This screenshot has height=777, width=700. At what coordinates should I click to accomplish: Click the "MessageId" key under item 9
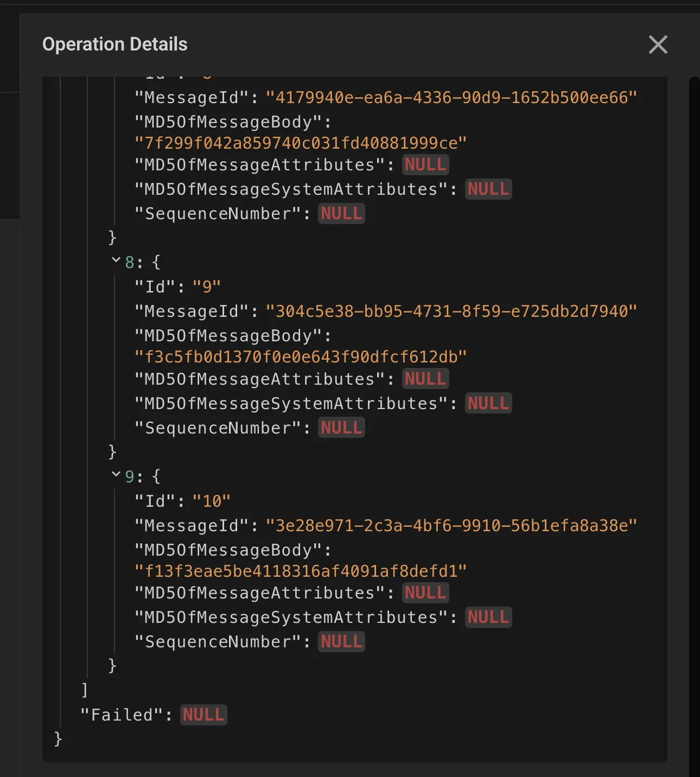click(x=192, y=526)
